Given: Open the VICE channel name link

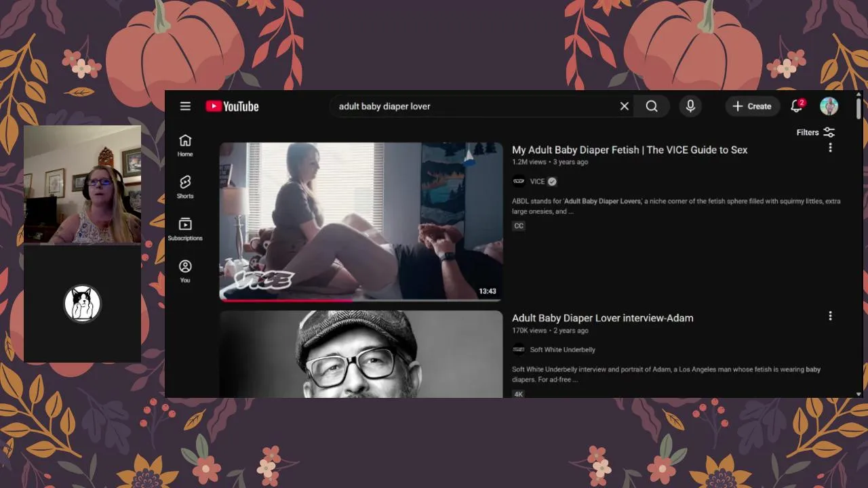Looking at the screenshot, I should (x=537, y=182).
